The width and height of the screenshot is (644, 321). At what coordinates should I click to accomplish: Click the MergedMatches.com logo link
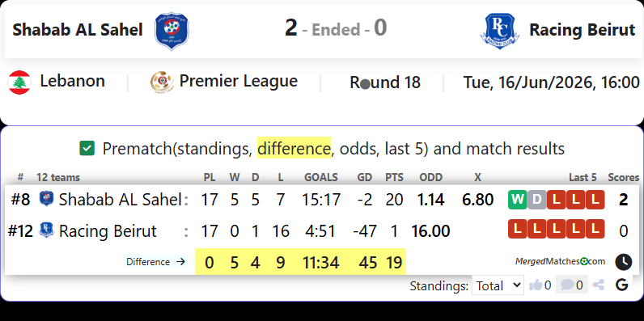(x=560, y=261)
